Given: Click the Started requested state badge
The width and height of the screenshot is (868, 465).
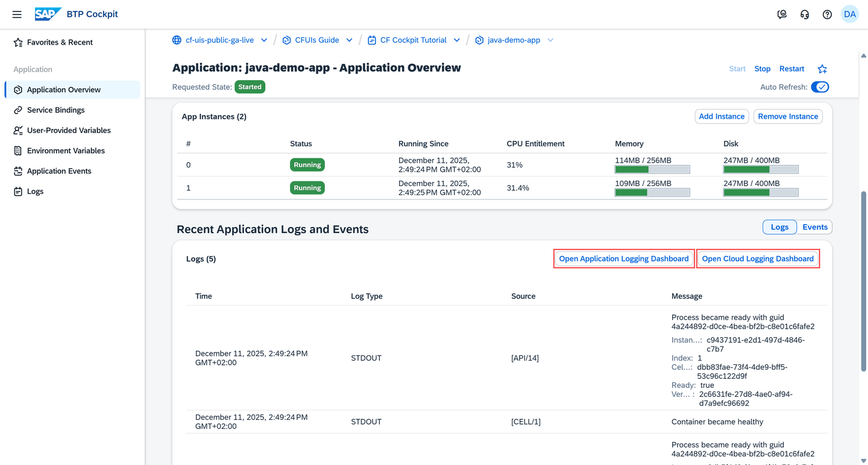Looking at the screenshot, I should click(250, 87).
